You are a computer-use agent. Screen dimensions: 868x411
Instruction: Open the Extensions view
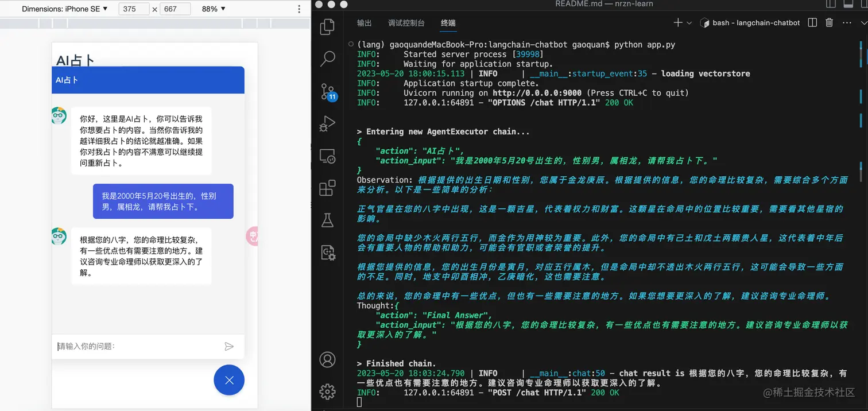click(327, 188)
